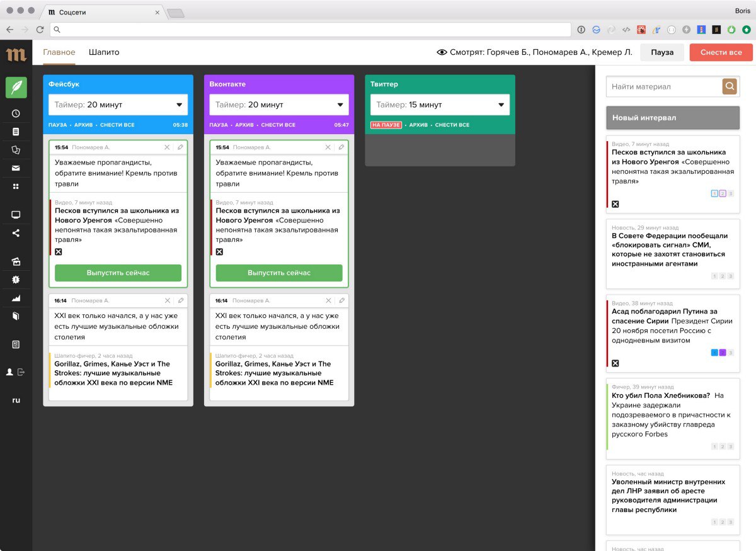The image size is (756, 551).
Task: Remove the 15:54 post in Фейсбук column
Action: click(167, 147)
